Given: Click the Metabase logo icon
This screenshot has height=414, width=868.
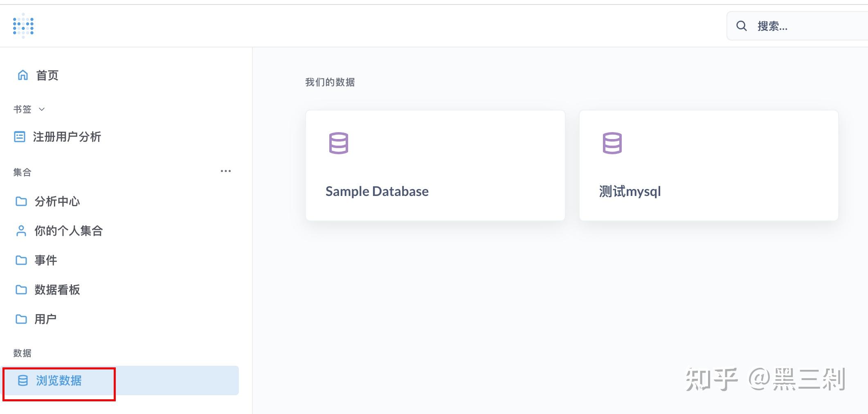Looking at the screenshot, I should pyautogui.click(x=23, y=26).
